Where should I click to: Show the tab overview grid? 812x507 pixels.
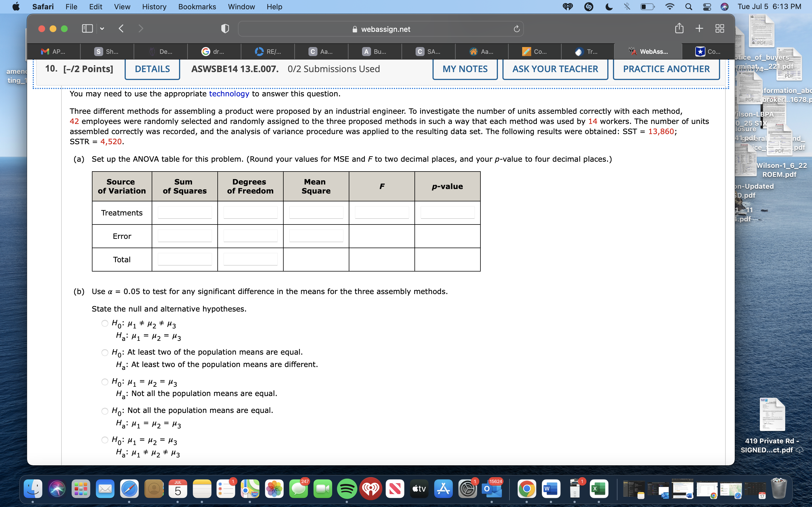(x=720, y=28)
